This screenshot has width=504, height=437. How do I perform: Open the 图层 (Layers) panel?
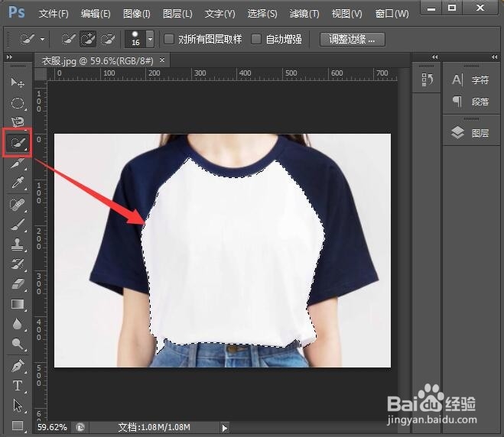(x=471, y=133)
